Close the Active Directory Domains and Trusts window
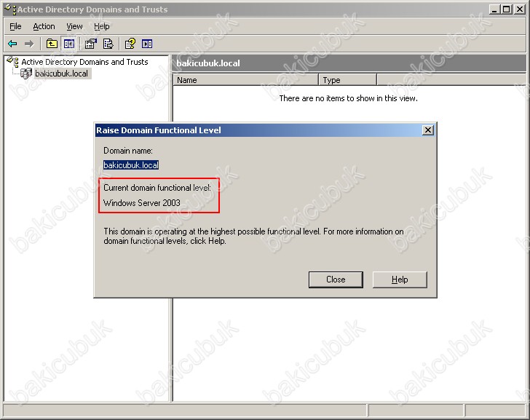The width and height of the screenshot is (530, 420). pos(519,9)
